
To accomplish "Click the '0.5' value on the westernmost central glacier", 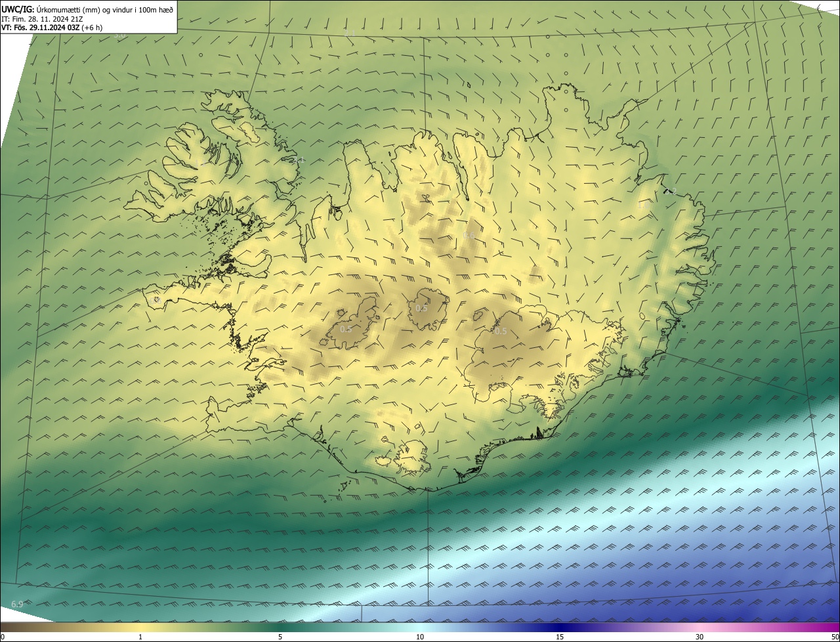I will click(x=346, y=329).
